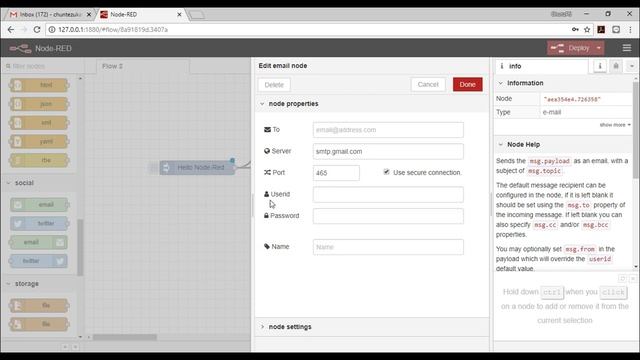Cancel editing the email node
Screen dimensions: 640x360
point(428,84)
